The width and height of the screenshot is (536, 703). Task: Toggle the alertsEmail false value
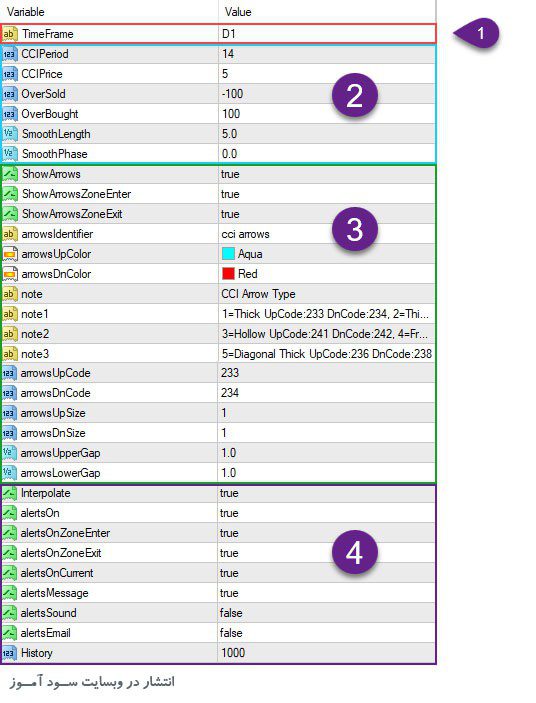pyautogui.click(x=326, y=633)
